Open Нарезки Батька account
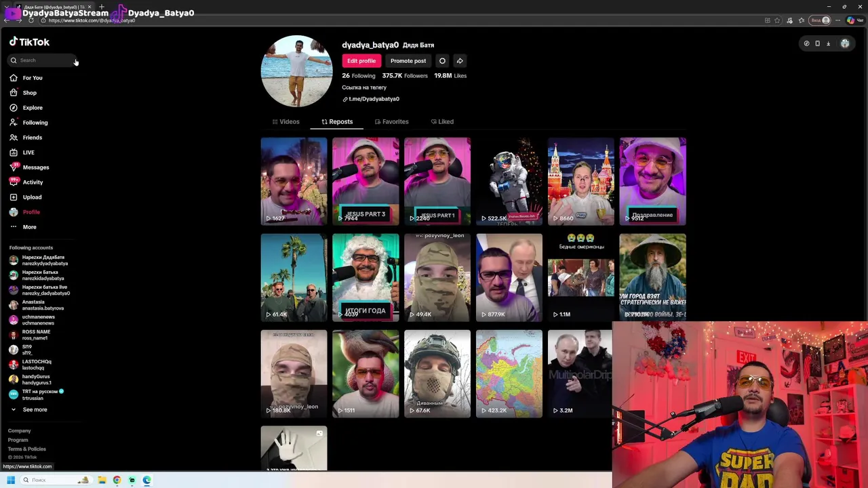868x488 pixels. click(37, 275)
